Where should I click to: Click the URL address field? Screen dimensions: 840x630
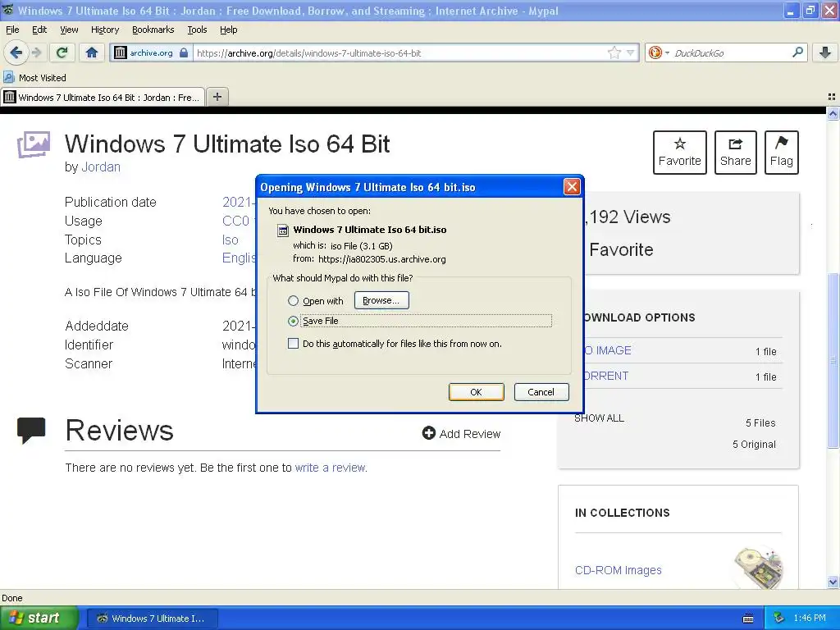point(399,53)
